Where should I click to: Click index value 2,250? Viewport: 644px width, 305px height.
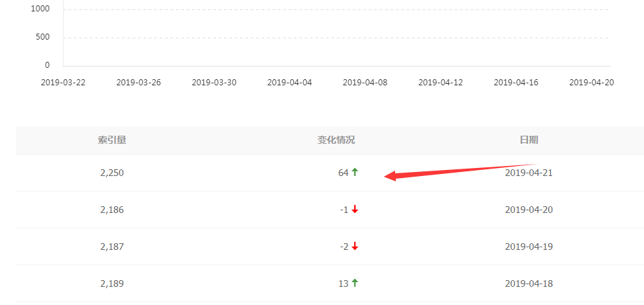(112, 173)
